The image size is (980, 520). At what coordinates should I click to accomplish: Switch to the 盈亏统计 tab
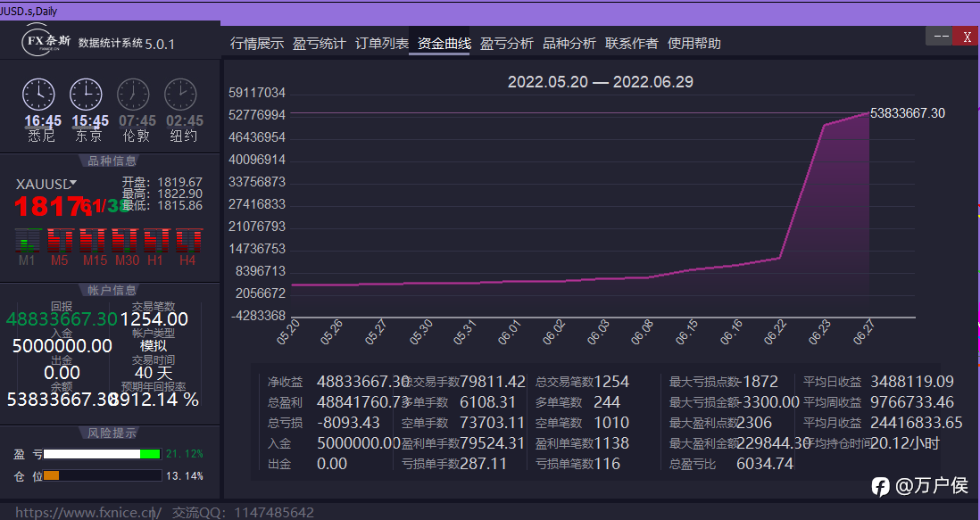click(320, 43)
